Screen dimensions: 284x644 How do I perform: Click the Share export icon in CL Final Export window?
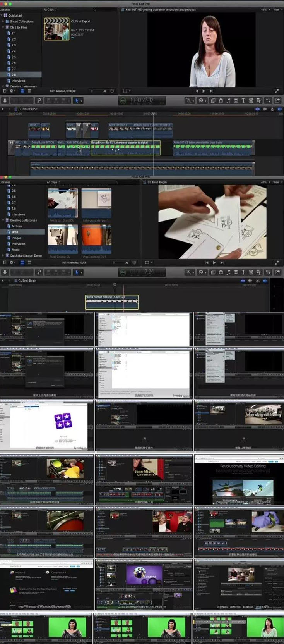click(277, 100)
